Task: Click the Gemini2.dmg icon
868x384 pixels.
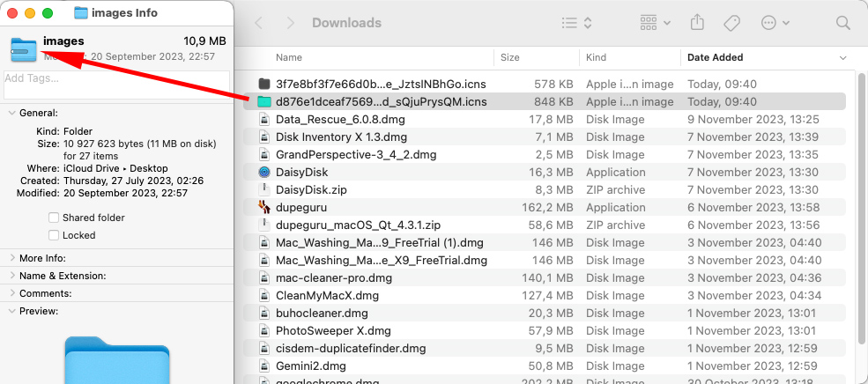Action: point(264,366)
